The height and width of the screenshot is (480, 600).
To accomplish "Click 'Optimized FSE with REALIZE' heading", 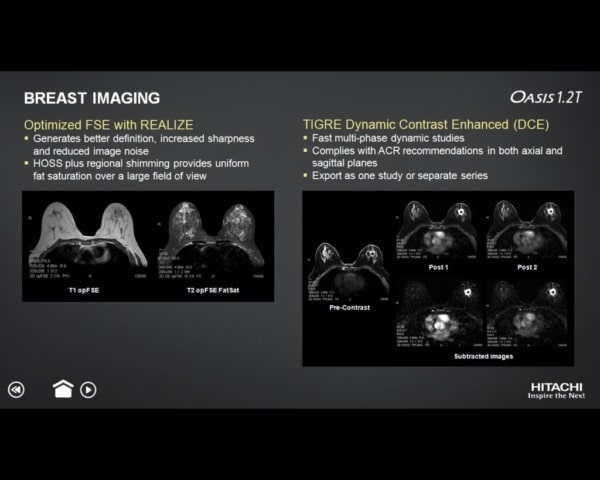I will [109, 125].
